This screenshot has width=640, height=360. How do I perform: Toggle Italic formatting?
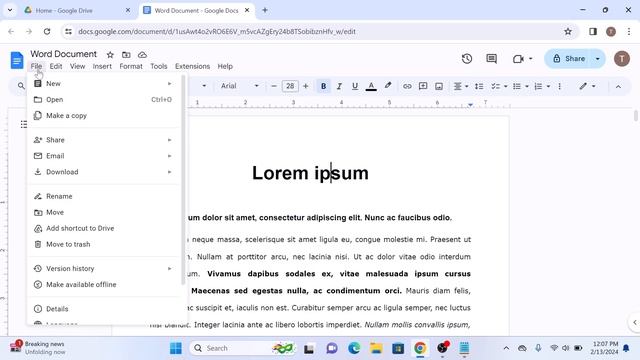point(339,86)
